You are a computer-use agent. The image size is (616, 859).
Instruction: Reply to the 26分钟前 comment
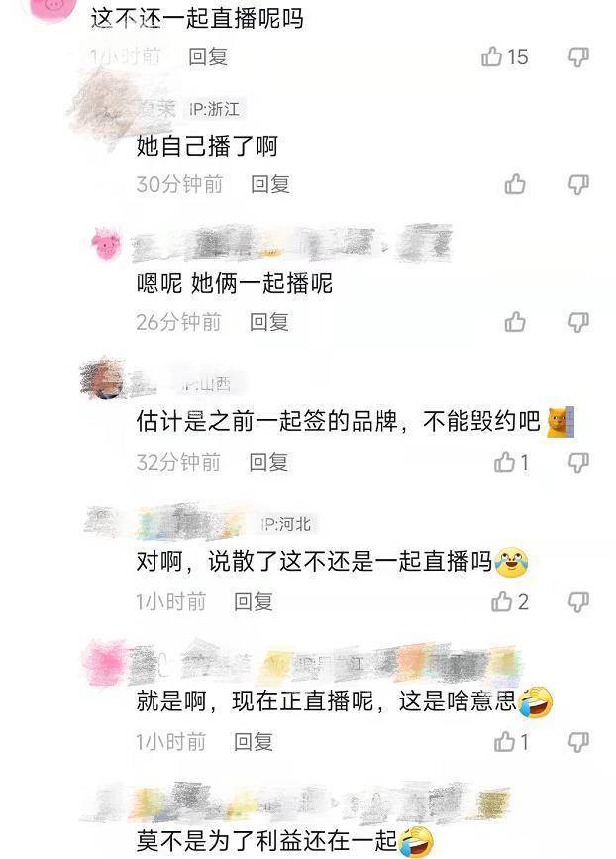[x=268, y=322]
